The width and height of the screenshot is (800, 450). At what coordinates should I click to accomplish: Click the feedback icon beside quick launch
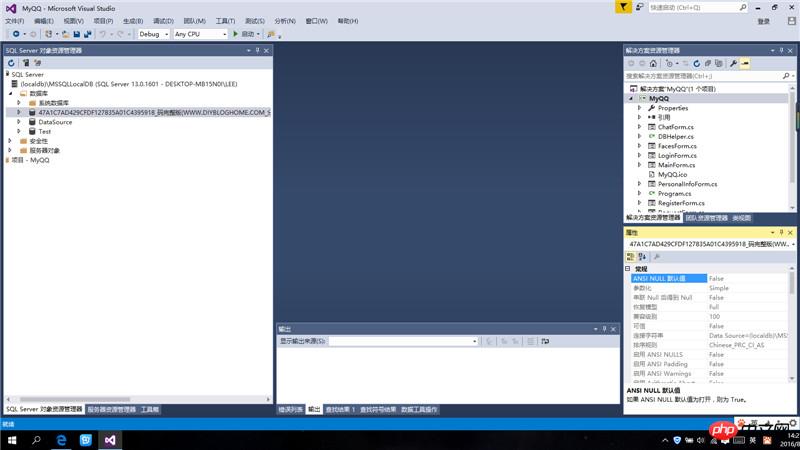pyautogui.click(x=639, y=7)
